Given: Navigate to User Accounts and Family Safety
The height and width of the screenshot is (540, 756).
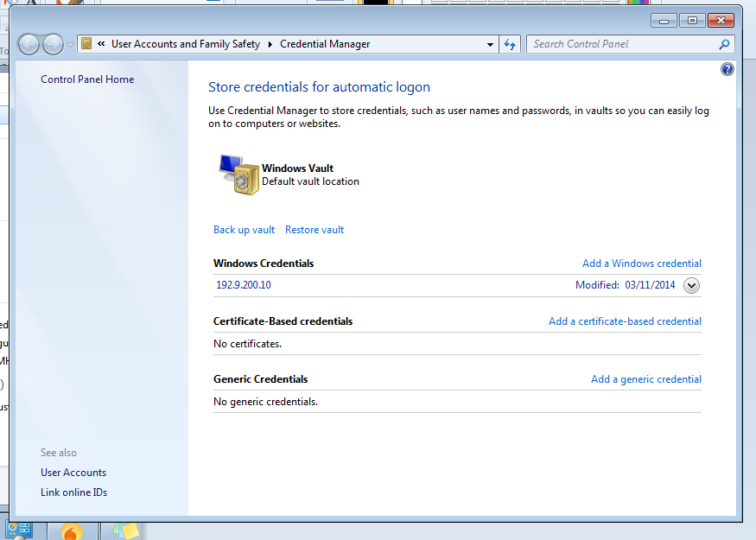Looking at the screenshot, I should [x=186, y=43].
